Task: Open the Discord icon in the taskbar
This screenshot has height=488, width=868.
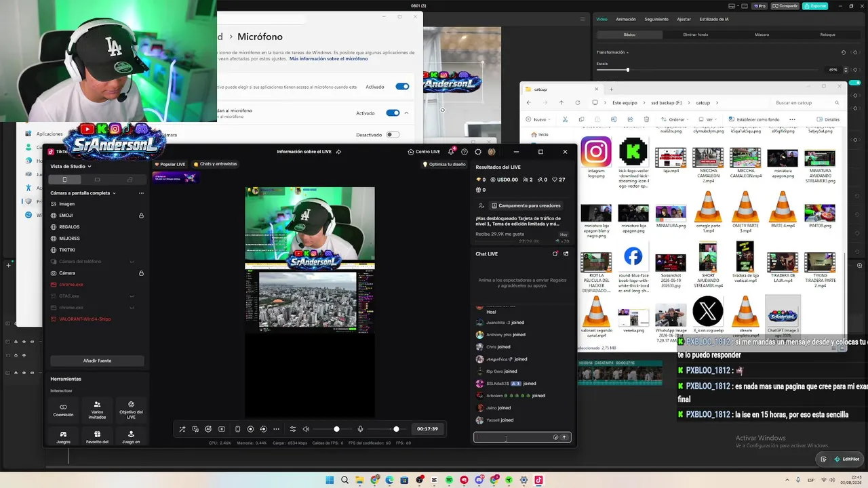Action: (x=479, y=480)
